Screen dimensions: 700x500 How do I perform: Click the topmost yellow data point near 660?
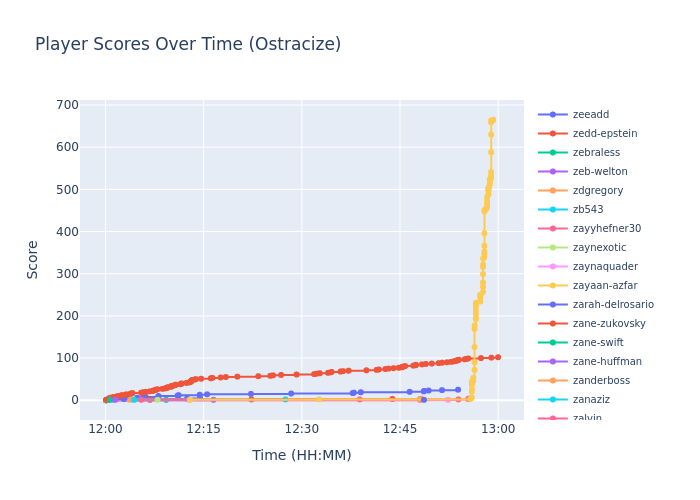pyautogui.click(x=492, y=121)
